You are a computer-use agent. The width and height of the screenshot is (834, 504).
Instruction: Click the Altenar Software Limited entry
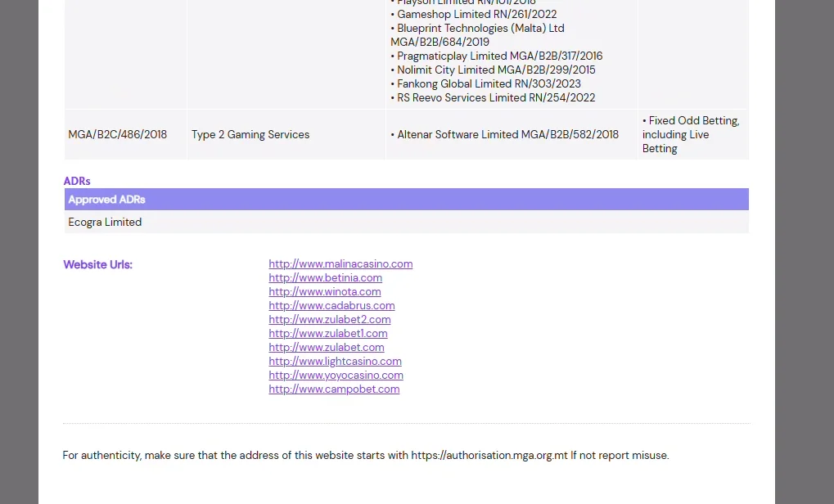click(x=504, y=134)
